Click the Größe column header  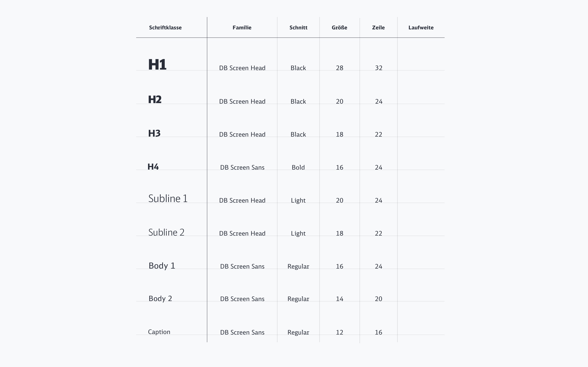pyautogui.click(x=339, y=28)
